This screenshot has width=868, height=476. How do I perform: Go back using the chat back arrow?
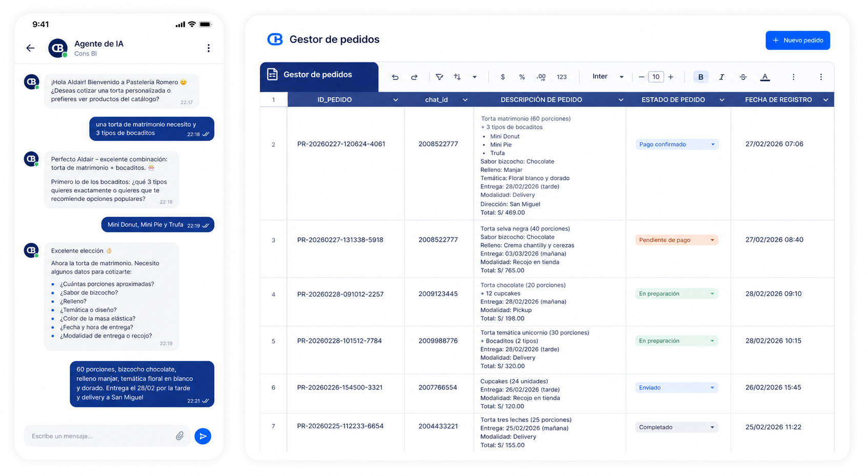pyautogui.click(x=31, y=48)
